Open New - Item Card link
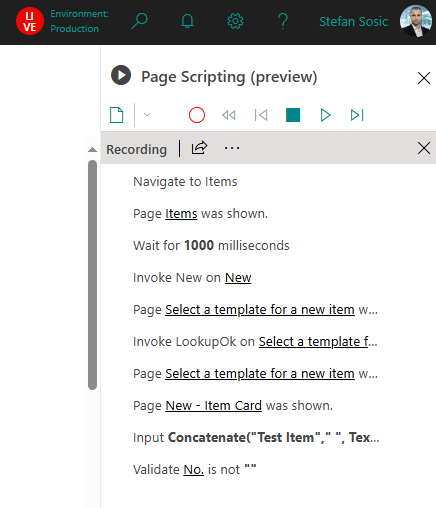436x508 pixels. (213, 406)
